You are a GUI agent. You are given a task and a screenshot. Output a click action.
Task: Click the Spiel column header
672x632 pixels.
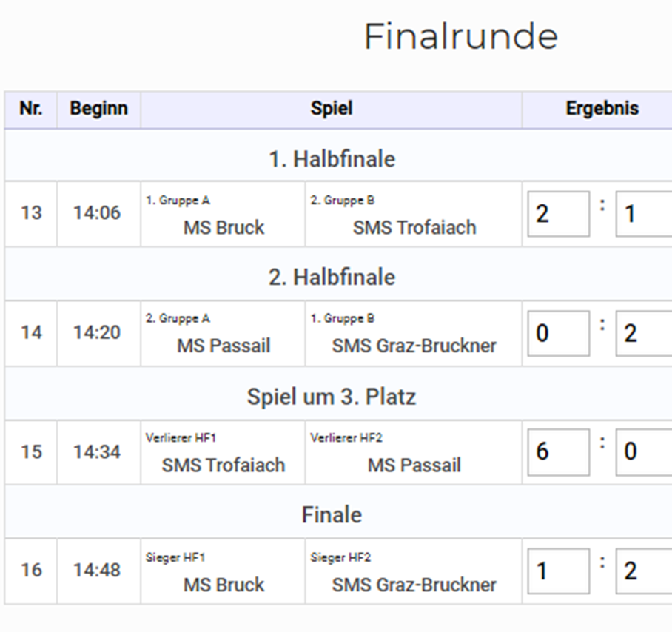pyautogui.click(x=332, y=109)
